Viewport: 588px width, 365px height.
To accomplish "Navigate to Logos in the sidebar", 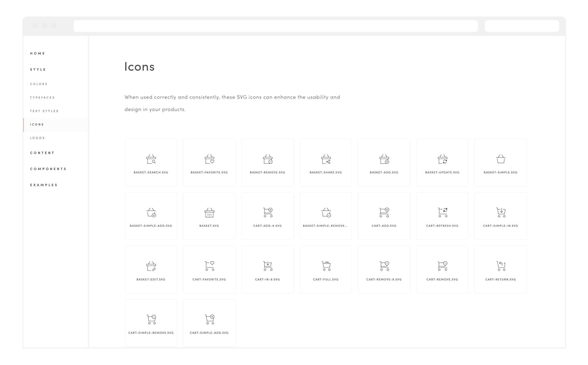I will 37,138.
